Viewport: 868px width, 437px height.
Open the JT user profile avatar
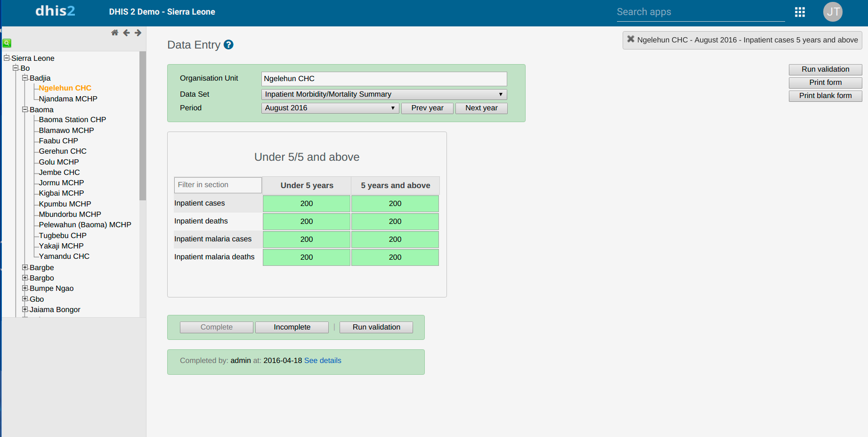[x=833, y=12]
